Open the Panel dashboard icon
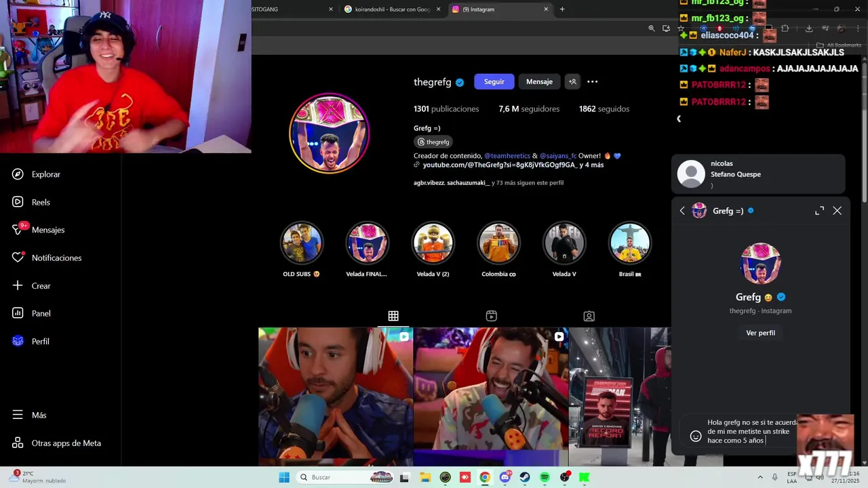 (x=18, y=313)
